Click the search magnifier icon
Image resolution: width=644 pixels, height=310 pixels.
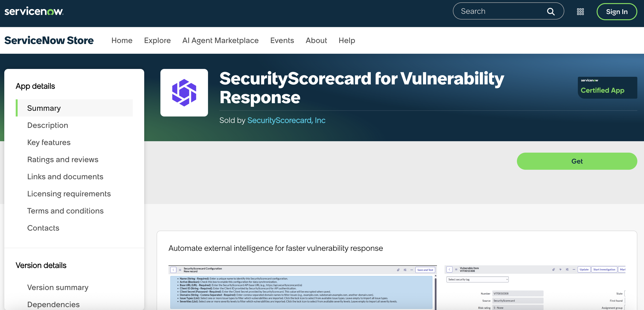coord(551,11)
